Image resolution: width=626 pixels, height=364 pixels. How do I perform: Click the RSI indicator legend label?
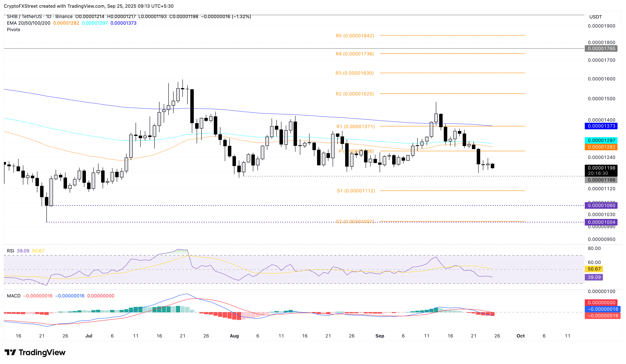pos(10,251)
